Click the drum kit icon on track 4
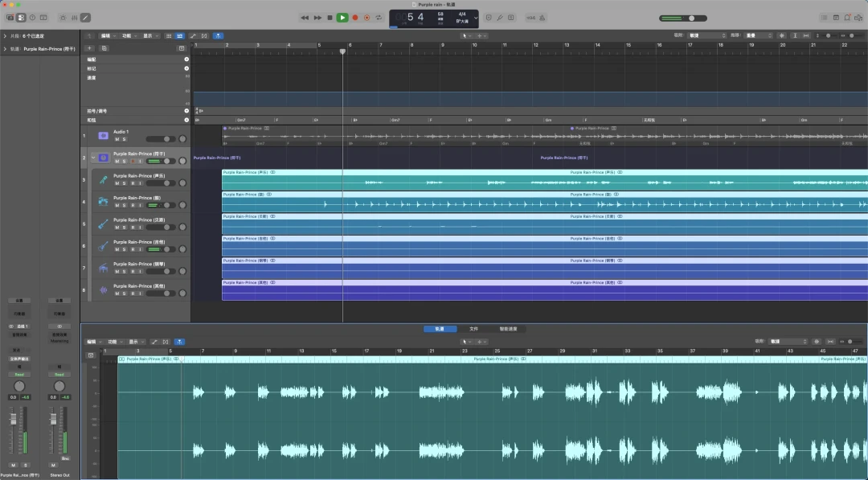868x480 pixels. (103, 202)
